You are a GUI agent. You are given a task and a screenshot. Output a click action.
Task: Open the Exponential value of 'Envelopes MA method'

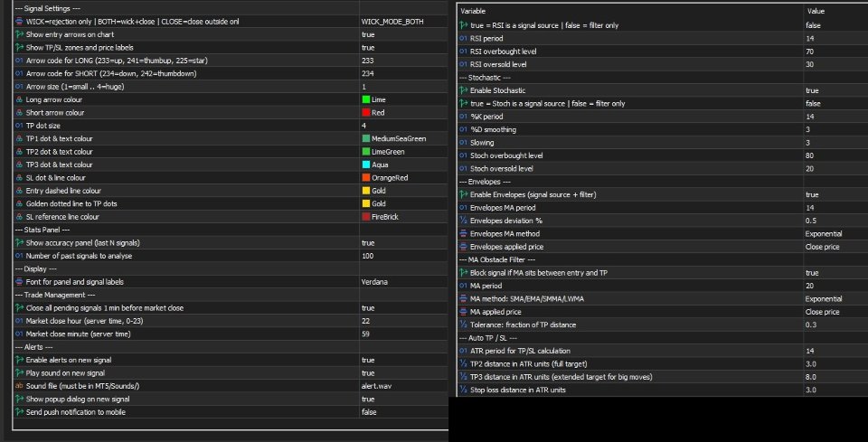tap(824, 234)
